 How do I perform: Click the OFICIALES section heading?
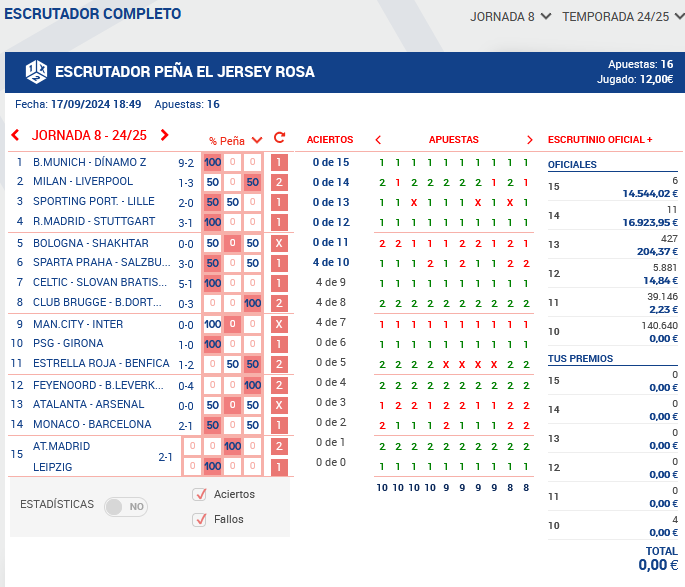(572, 165)
